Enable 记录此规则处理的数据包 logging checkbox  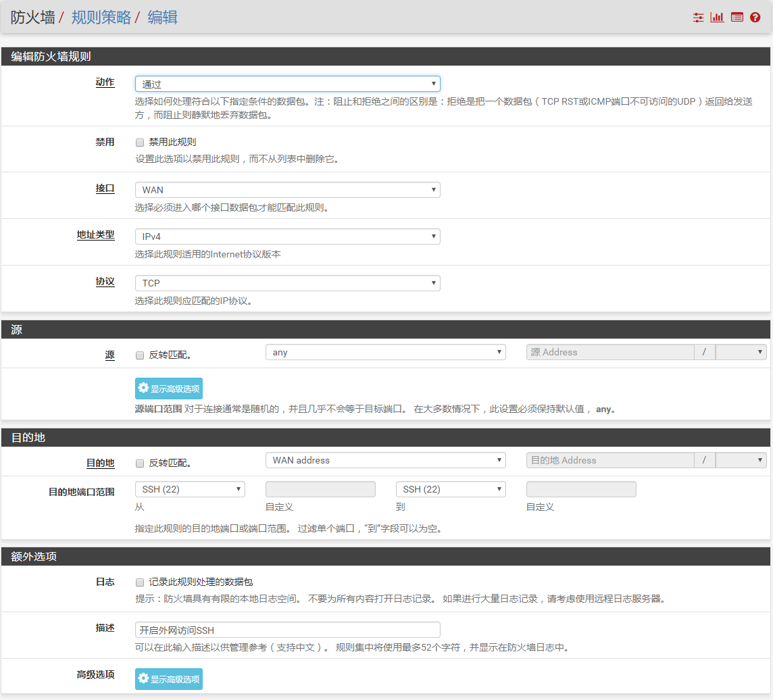[x=140, y=582]
